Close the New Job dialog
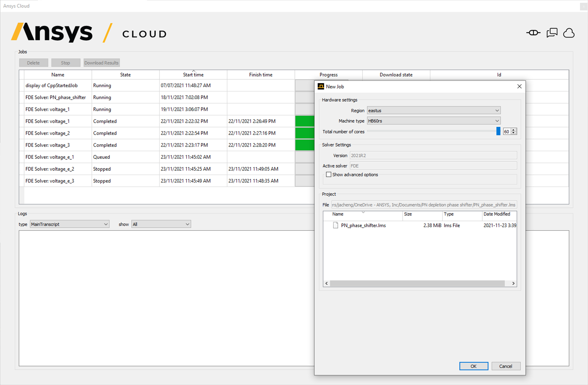 (519, 87)
